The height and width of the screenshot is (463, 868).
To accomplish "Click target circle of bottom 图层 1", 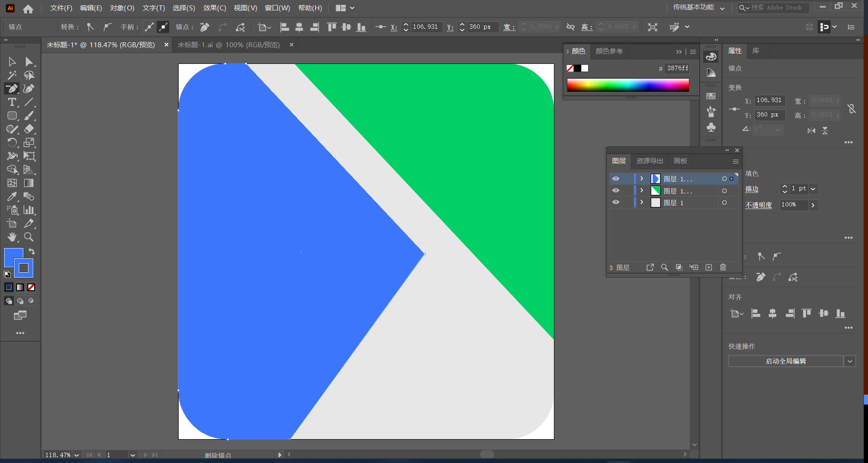I will [x=724, y=202].
